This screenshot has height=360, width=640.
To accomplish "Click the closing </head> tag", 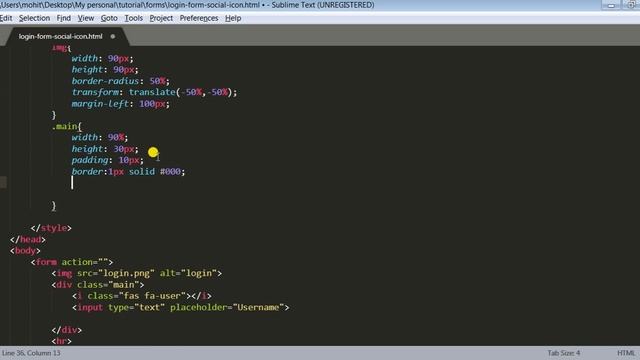I will tap(28, 240).
